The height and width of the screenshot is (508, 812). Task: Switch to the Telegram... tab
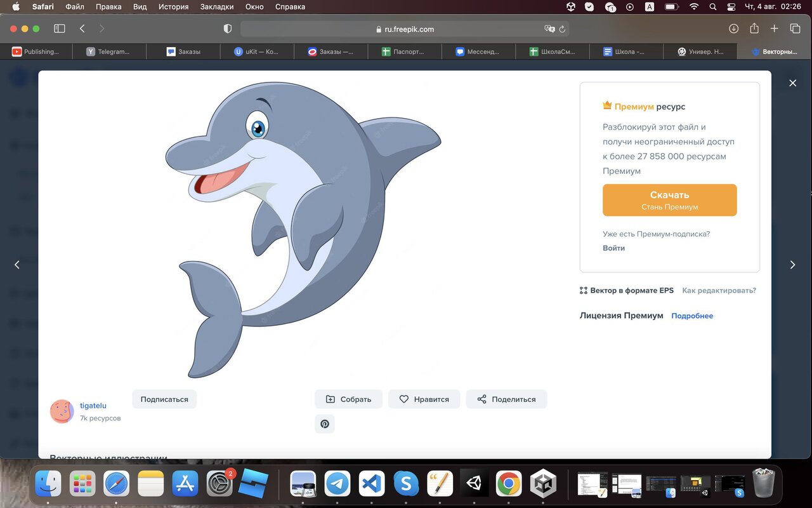tap(109, 51)
